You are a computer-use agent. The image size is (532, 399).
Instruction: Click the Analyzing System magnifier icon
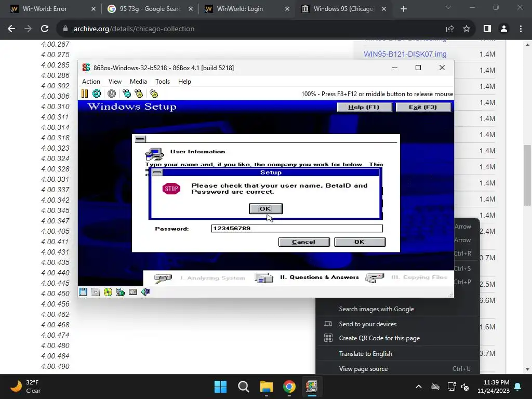(x=163, y=278)
